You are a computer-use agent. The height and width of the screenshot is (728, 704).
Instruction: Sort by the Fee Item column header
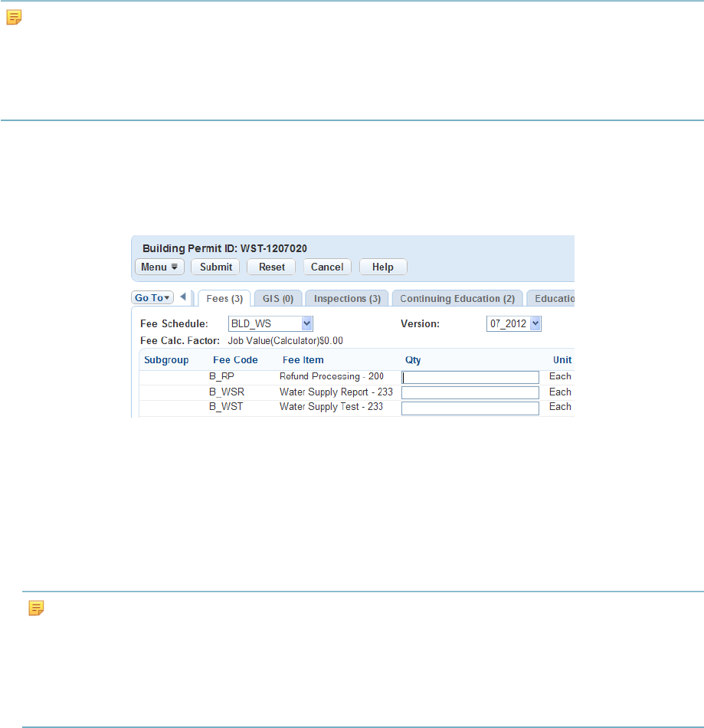[x=303, y=360]
